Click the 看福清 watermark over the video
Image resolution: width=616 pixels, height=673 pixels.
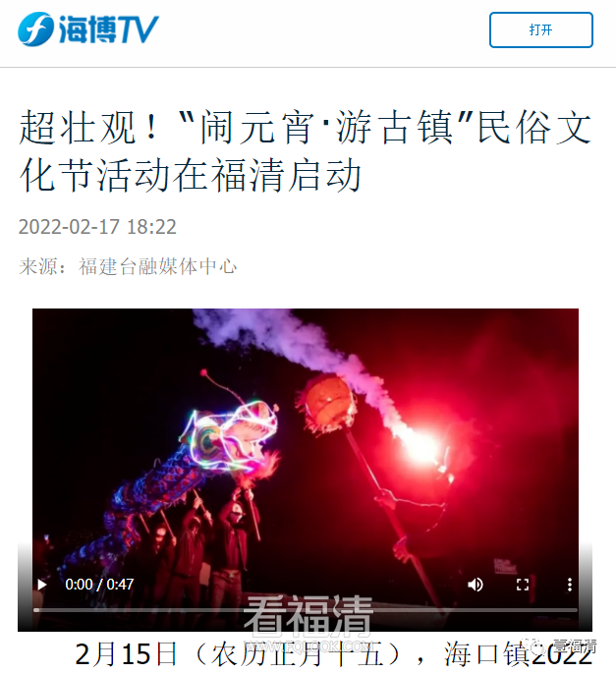[308, 617]
